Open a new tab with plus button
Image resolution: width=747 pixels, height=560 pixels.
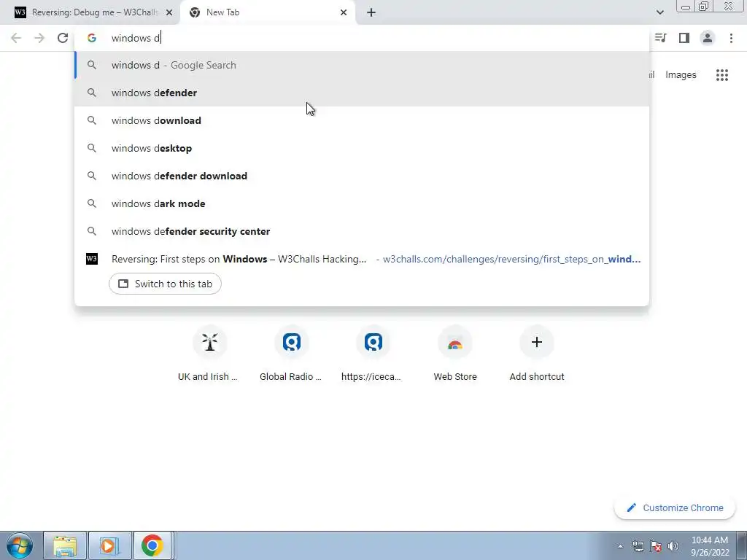tap(371, 12)
